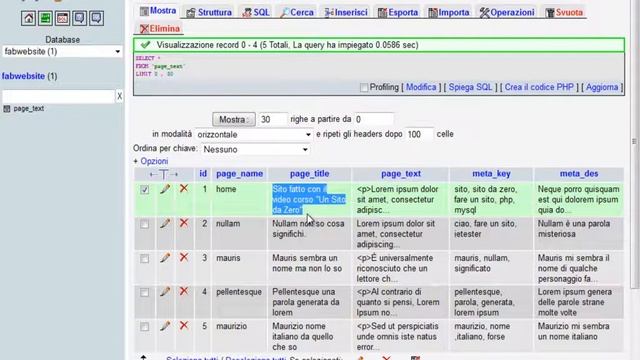Tick the checkbox for row nullam
This screenshot has width=640, height=360.
[144, 224]
